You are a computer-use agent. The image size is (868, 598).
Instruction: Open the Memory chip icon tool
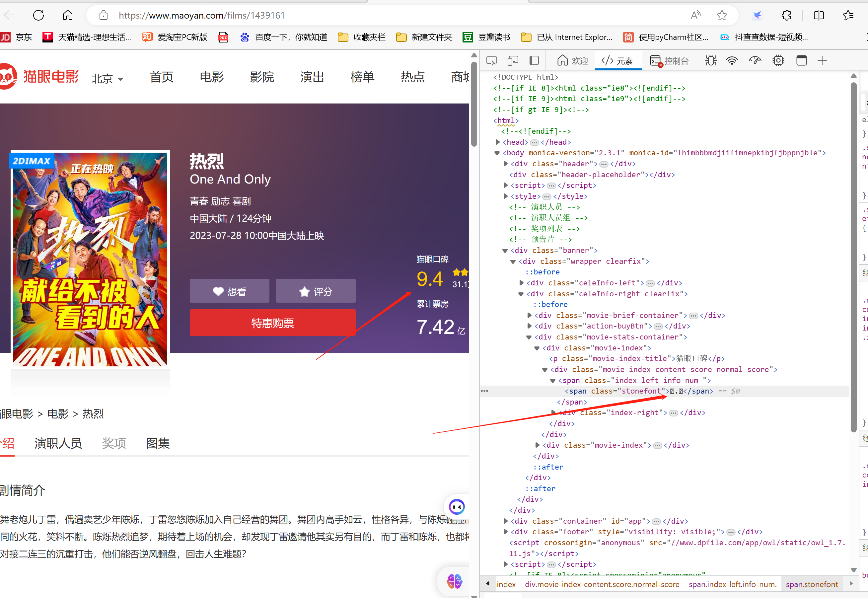[778, 61]
